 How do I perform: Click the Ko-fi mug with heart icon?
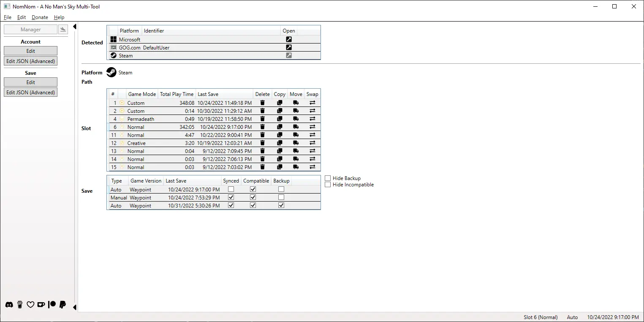point(41,305)
